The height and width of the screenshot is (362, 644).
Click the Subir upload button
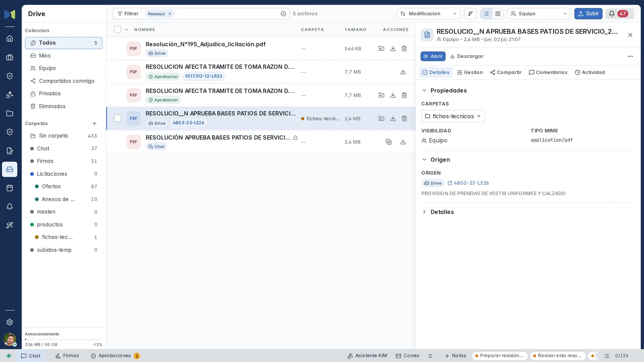coord(588,14)
